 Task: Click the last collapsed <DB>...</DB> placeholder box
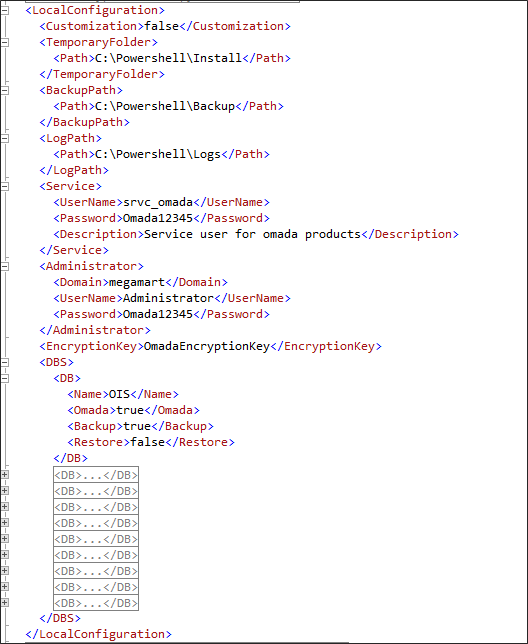point(96,603)
